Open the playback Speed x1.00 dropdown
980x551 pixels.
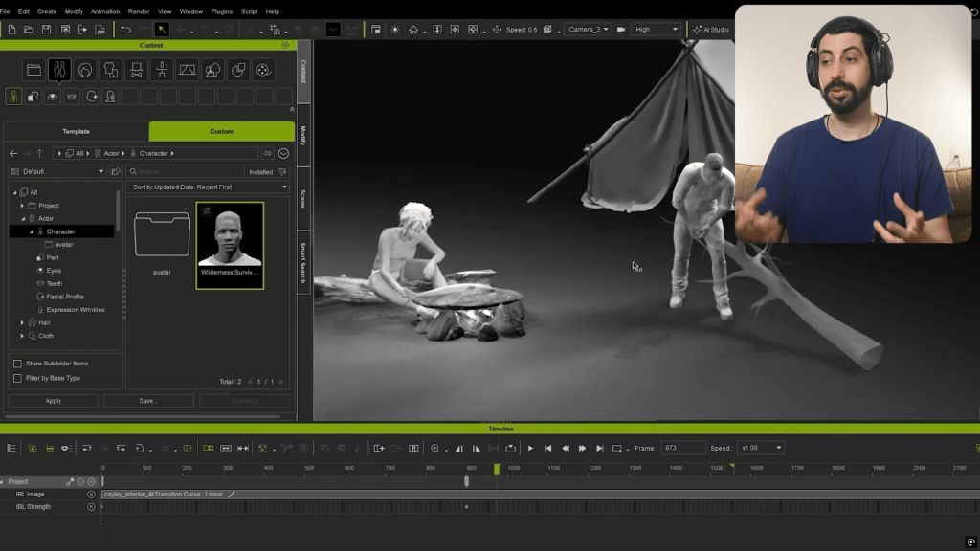click(760, 448)
